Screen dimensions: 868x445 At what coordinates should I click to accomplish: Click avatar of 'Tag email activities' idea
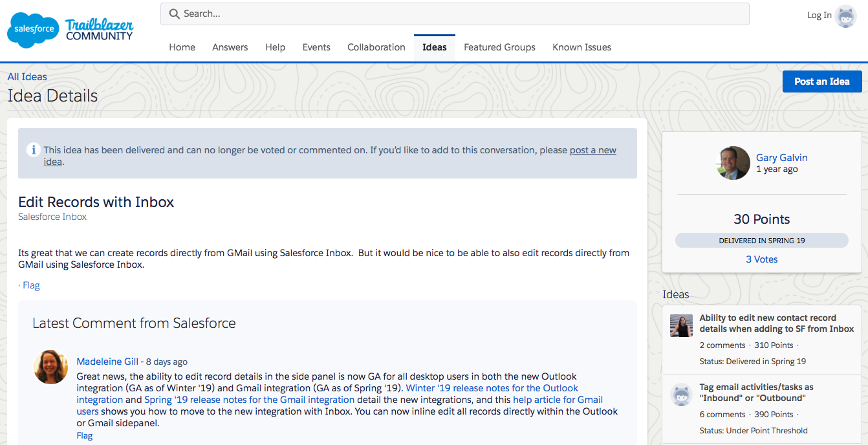(x=682, y=395)
